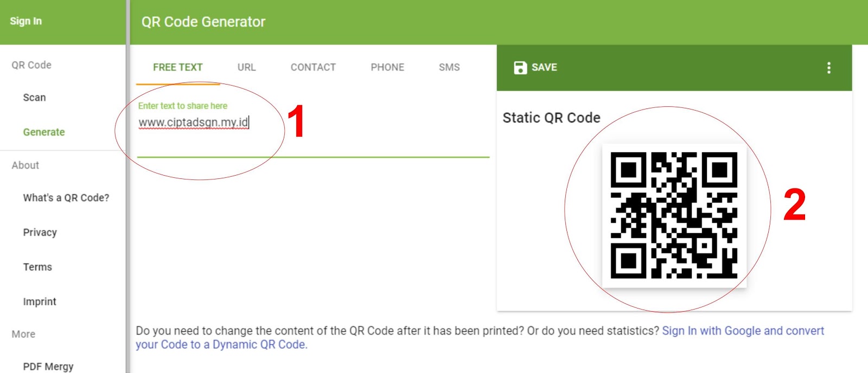
Task: Open the Scan menu item
Action: point(34,98)
